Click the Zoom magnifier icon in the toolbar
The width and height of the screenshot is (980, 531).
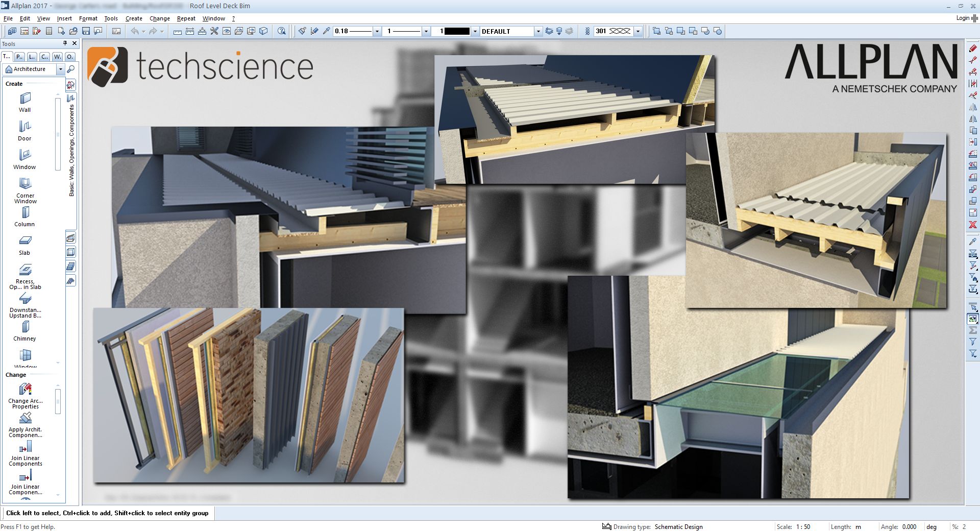[281, 31]
